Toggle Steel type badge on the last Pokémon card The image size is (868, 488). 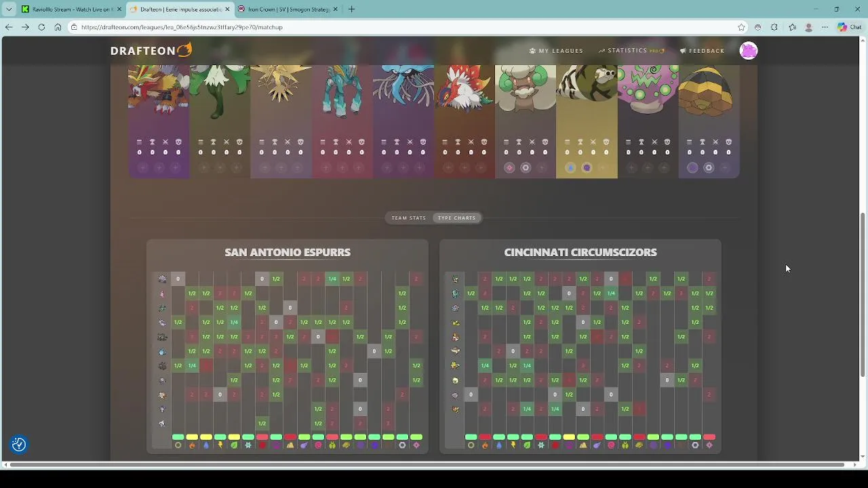[x=709, y=167]
